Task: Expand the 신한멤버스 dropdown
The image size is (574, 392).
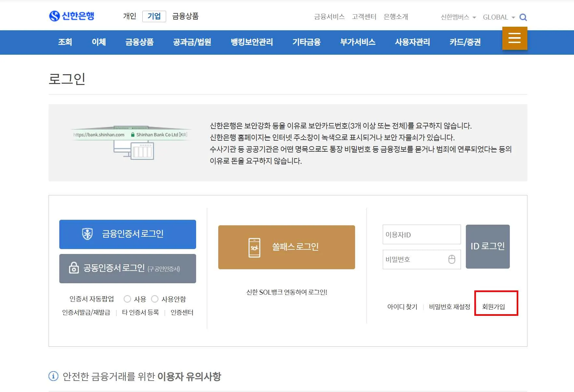Action: click(458, 17)
